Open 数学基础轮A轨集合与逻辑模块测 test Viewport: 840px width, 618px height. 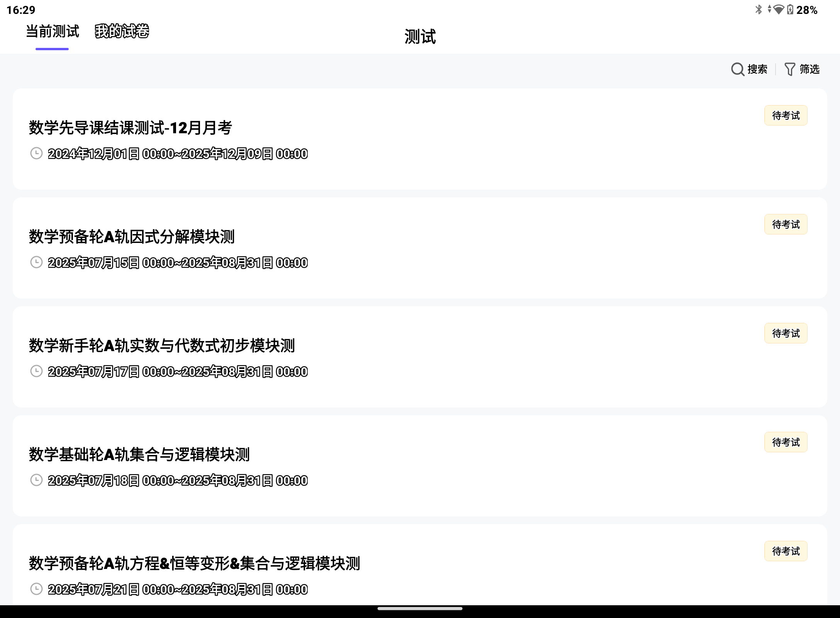pos(139,455)
